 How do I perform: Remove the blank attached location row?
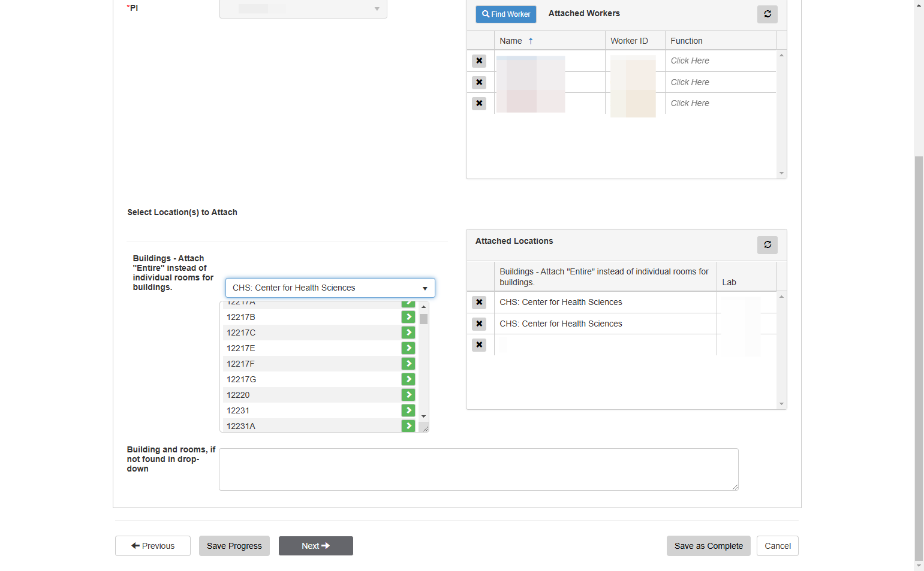479,345
